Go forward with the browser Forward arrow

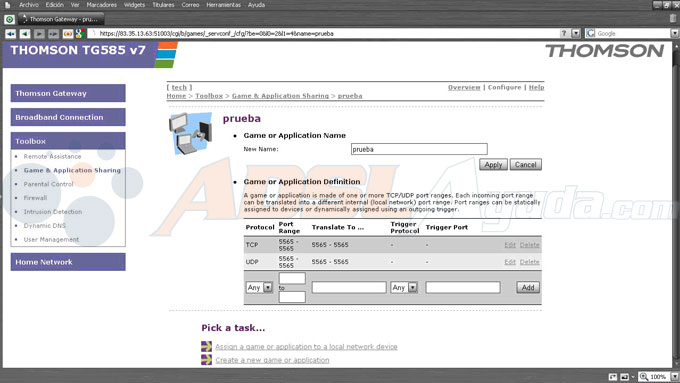click(39, 33)
